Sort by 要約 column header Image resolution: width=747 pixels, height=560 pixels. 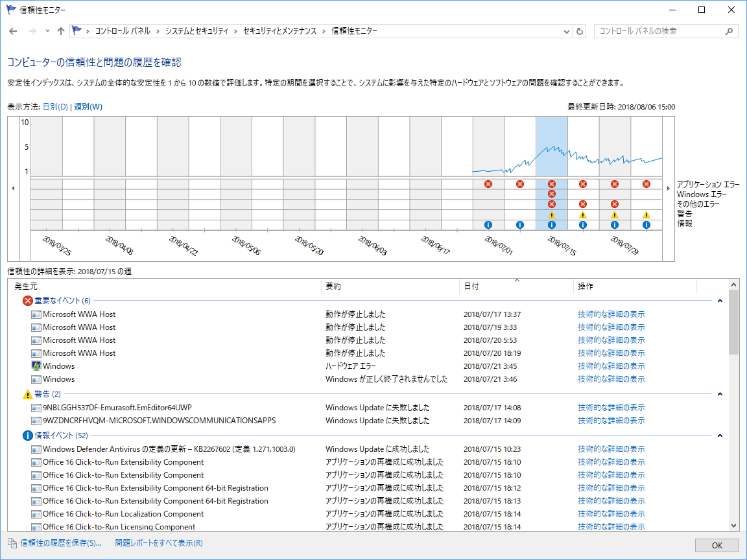(x=390, y=286)
